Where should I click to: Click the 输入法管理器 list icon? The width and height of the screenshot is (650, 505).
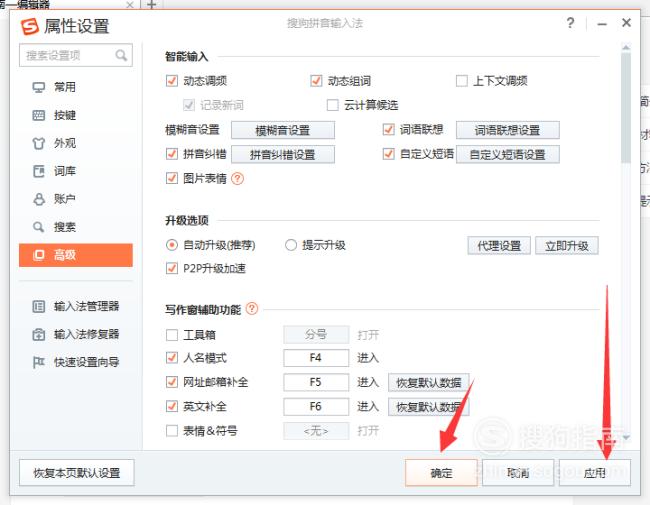pos(39,307)
